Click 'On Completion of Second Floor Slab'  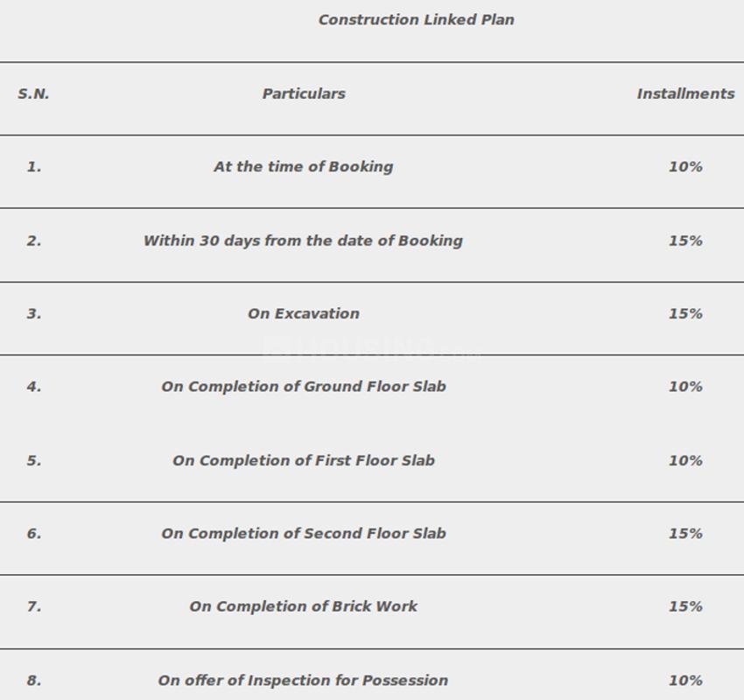[304, 534]
